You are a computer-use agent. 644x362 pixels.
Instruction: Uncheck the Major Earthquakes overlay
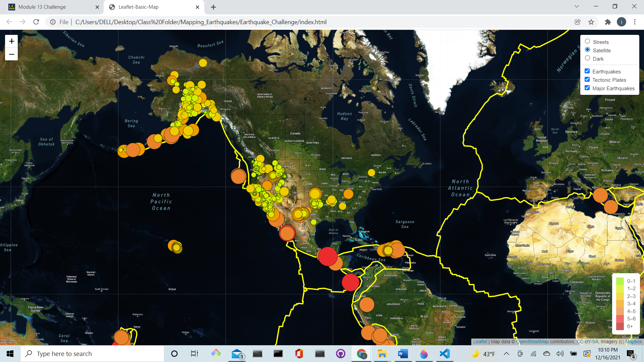coord(587,88)
